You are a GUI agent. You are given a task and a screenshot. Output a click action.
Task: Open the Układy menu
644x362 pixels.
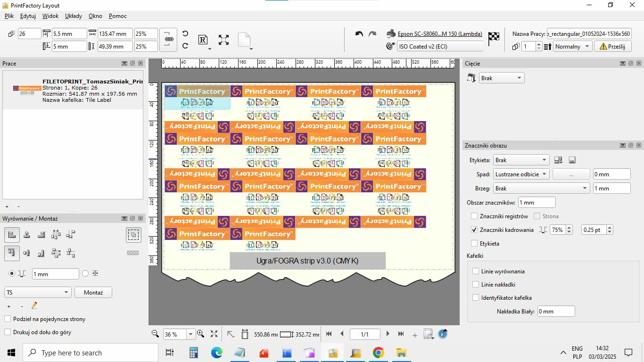74,16
